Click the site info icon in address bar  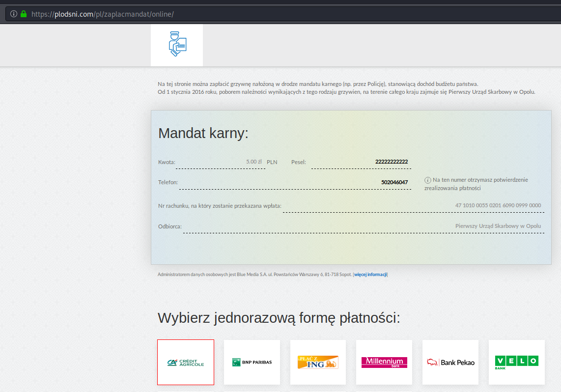pos(14,14)
